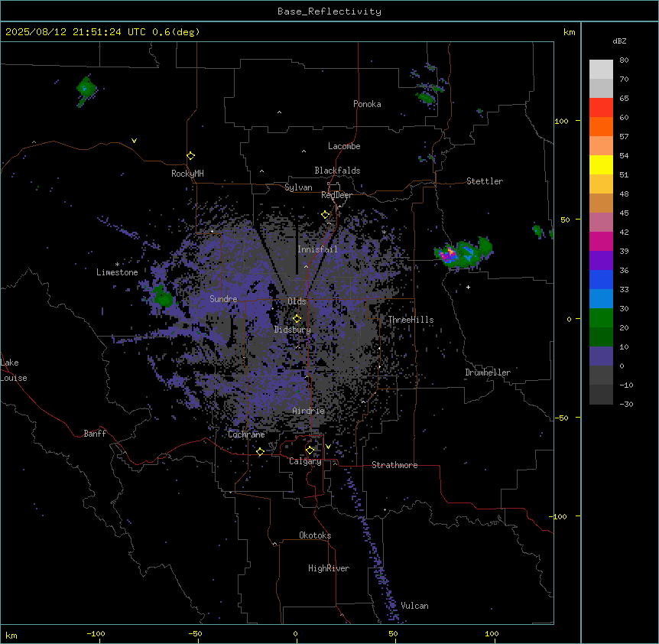Click the Limestone label
This screenshot has width=659, height=644.
click(117, 272)
